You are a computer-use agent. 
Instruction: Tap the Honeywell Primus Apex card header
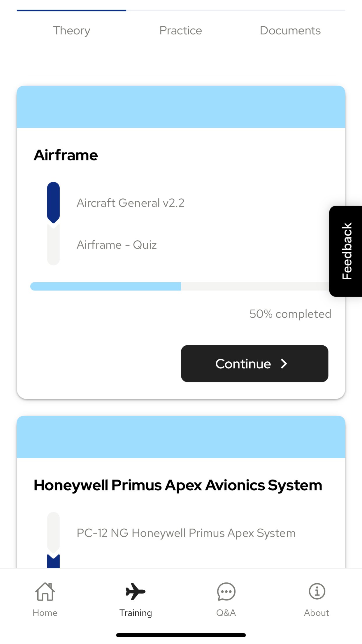coord(181,437)
